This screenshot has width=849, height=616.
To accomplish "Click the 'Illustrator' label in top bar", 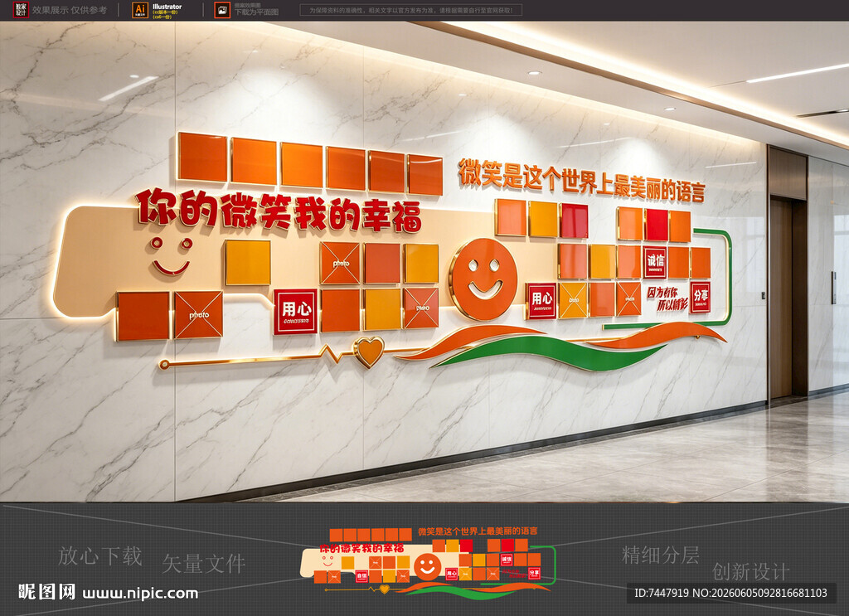I will tap(167, 7).
